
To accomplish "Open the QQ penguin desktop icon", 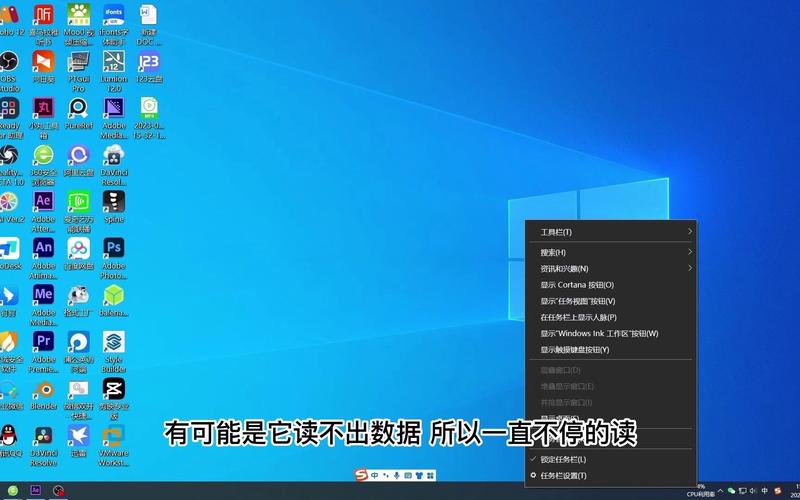I will click(9, 442).
